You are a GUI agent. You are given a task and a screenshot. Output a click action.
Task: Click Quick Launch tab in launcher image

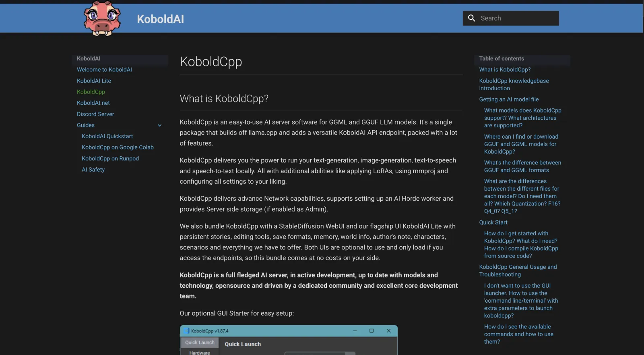tap(200, 343)
